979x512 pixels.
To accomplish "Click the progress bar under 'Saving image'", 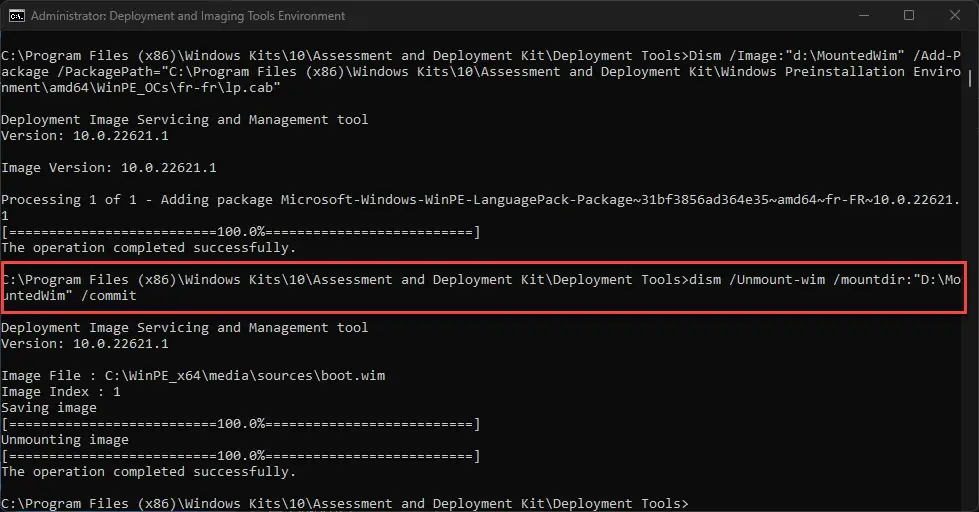I will 241,424.
